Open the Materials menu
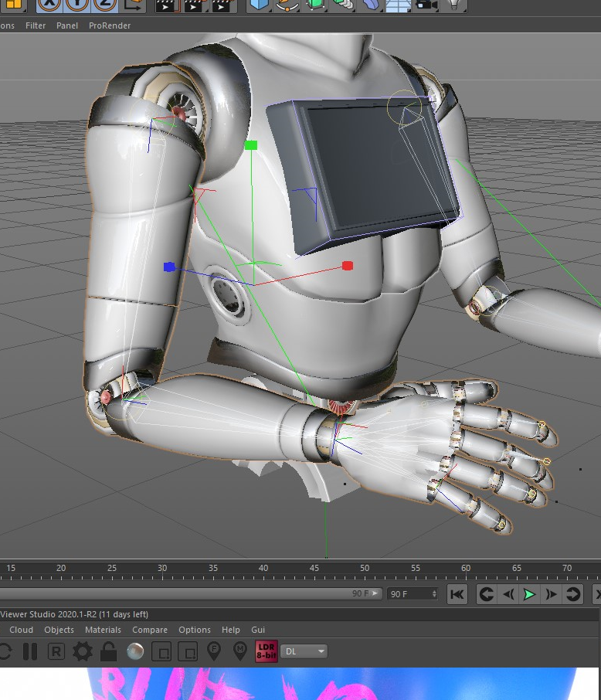Viewport: 601px width, 700px height. (103, 630)
